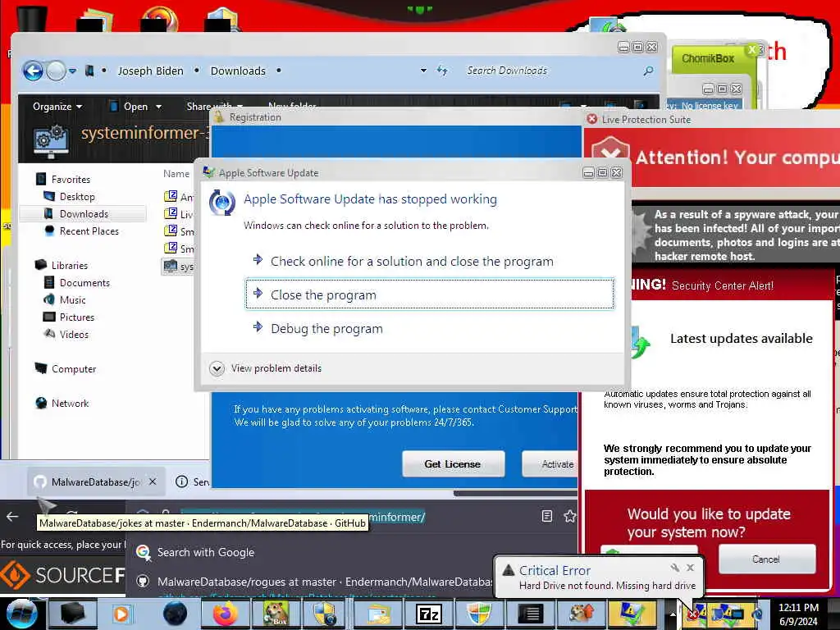
Task: Bookmark this page with the star icon
Action: point(569,516)
